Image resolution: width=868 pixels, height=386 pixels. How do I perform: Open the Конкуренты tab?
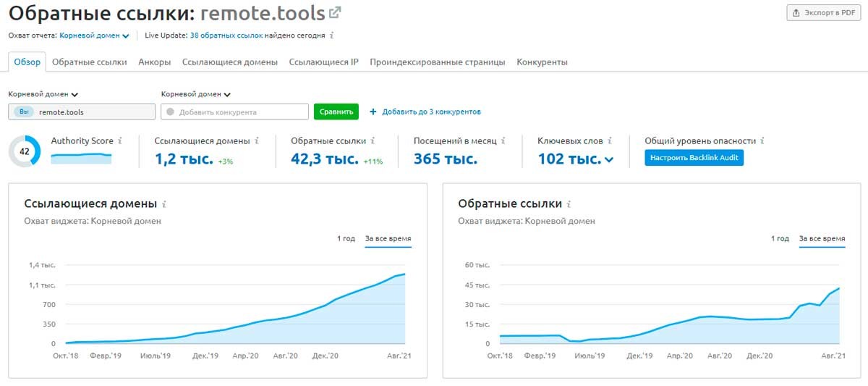tap(542, 62)
